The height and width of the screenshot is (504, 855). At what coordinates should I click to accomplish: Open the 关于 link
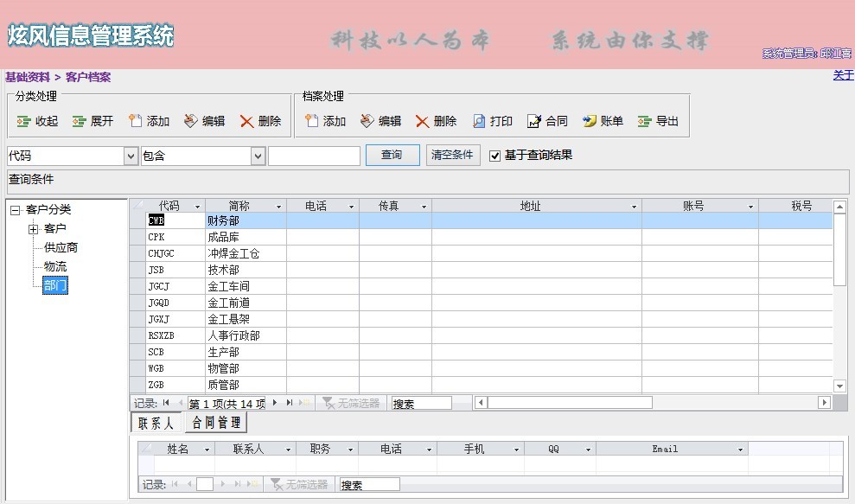(844, 75)
